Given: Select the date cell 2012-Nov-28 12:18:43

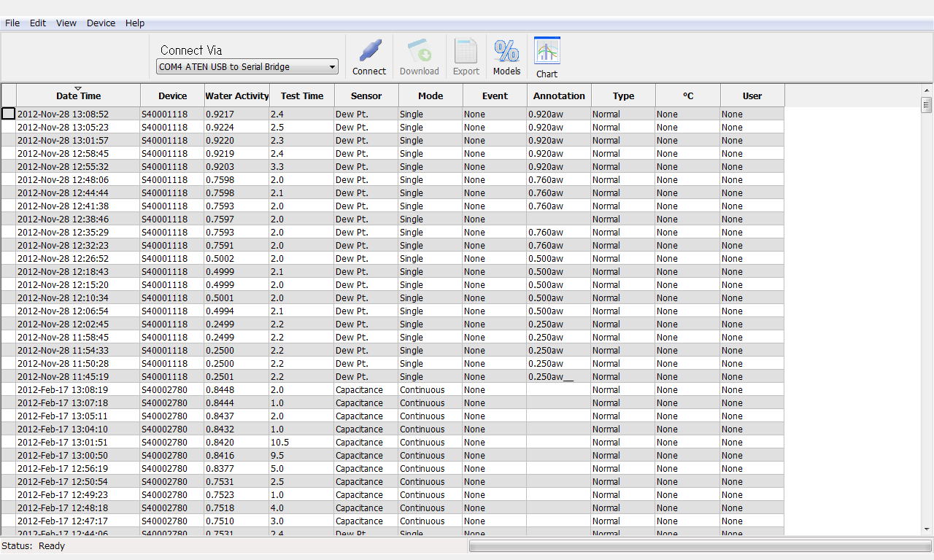Looking at the screenshot, I should (x=78, y=272).
